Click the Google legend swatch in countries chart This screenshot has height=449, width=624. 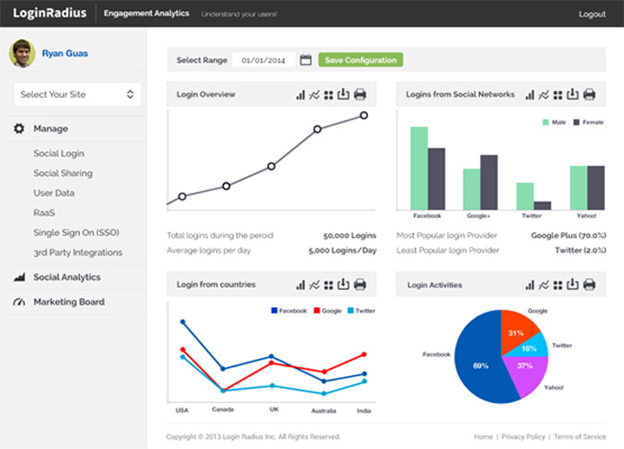317,310
